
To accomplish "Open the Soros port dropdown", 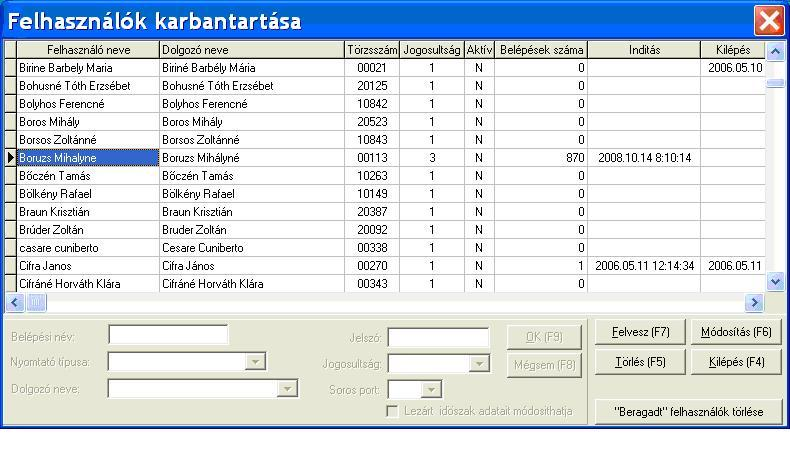I will tap(431, 390).
